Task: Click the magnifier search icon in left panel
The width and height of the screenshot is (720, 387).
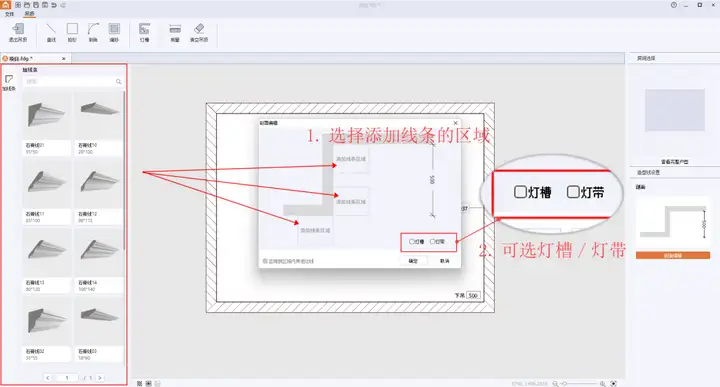Action: click(118, 82)
